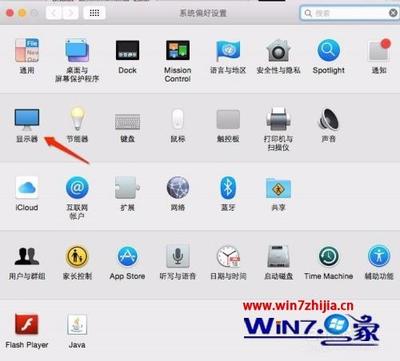Focus the search (搜索) field
The image size is (400, 361).
pos(348,13)
